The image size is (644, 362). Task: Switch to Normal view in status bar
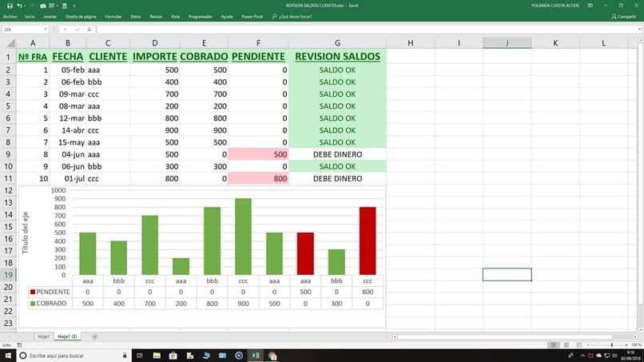[x=554, y=344]
